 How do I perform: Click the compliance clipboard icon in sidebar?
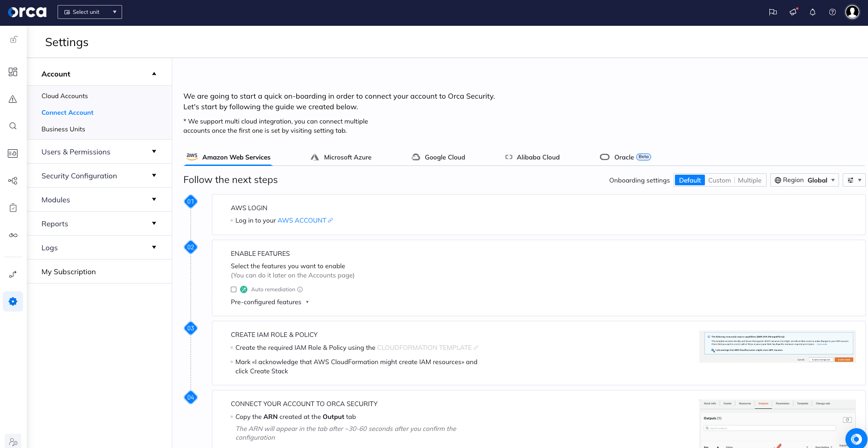[13, 207]
